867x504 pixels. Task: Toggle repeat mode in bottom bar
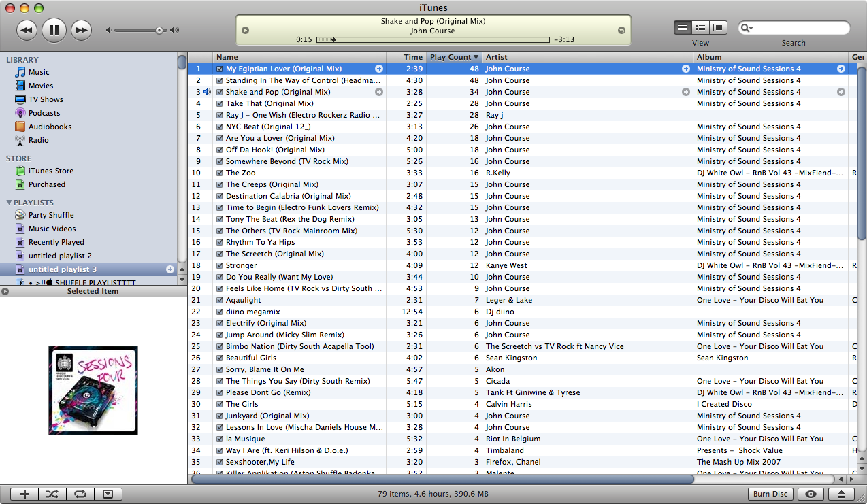80,494
